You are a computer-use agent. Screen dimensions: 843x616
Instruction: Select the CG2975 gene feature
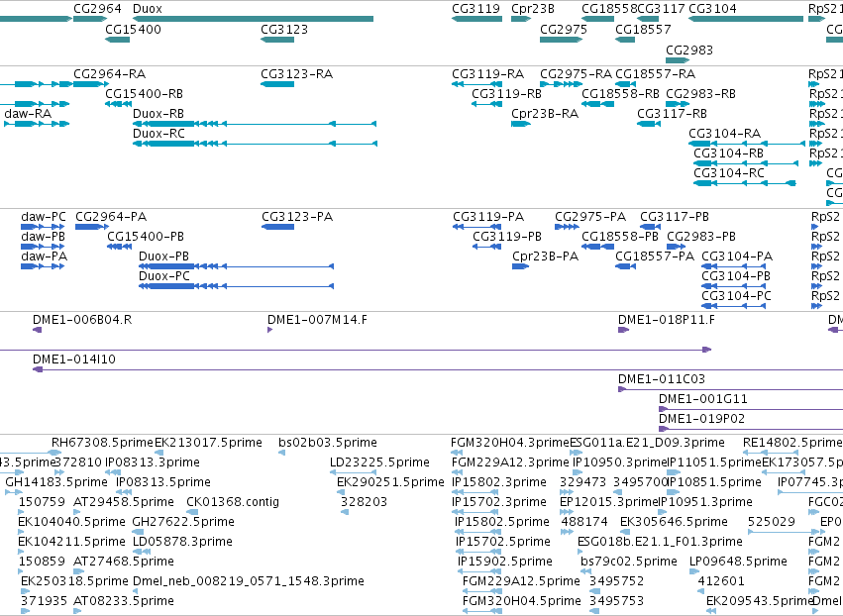pyautogui.click(x=562, y=40)
